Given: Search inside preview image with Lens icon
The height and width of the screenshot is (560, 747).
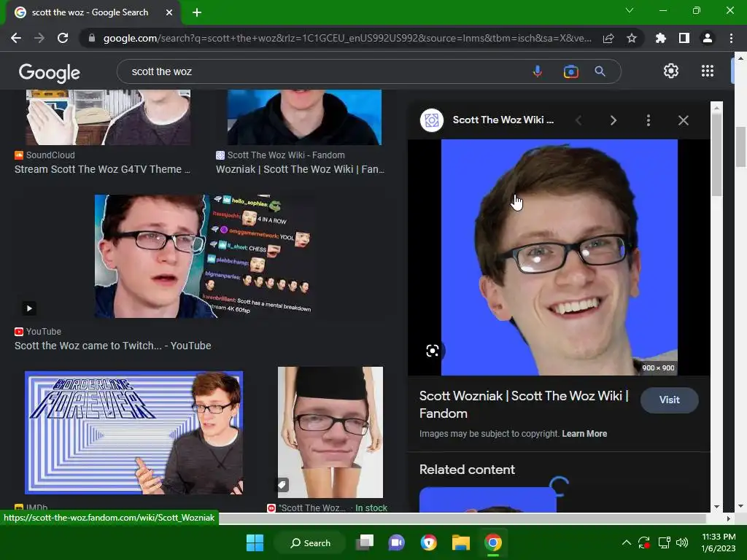Looking at the screenshot, I should click(x=432, y=351).
